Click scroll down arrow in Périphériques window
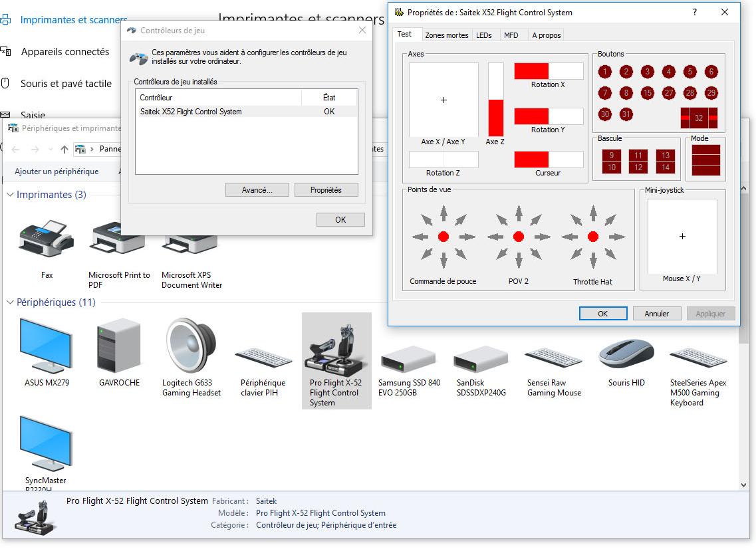The height and width of the screenshot is (549, 756). tap(743, 485)
